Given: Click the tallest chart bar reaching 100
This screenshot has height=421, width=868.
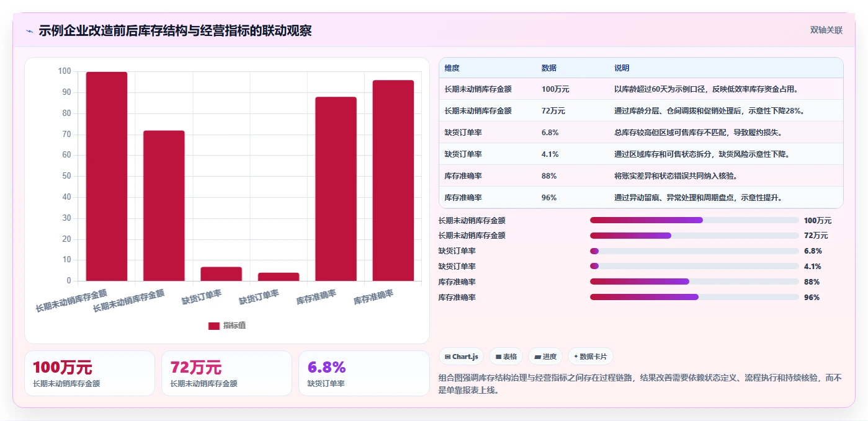Looking at the screenshot, I should (107, 176).
